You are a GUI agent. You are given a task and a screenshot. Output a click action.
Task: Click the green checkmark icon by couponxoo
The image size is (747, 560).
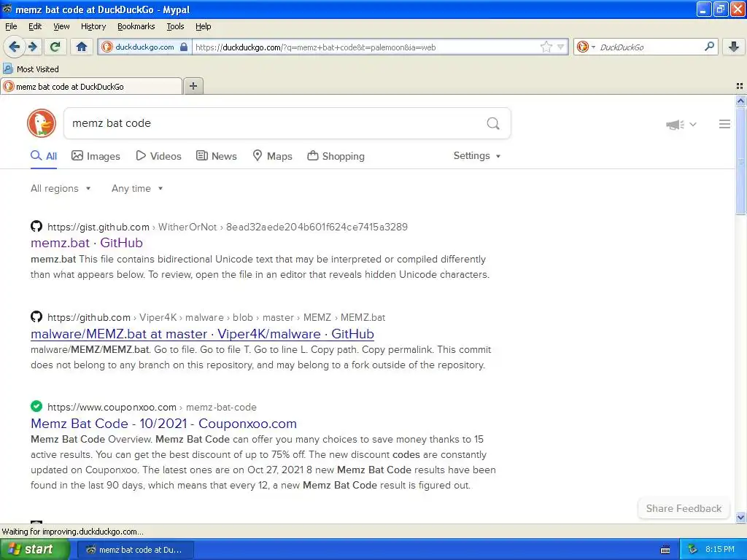36,406
